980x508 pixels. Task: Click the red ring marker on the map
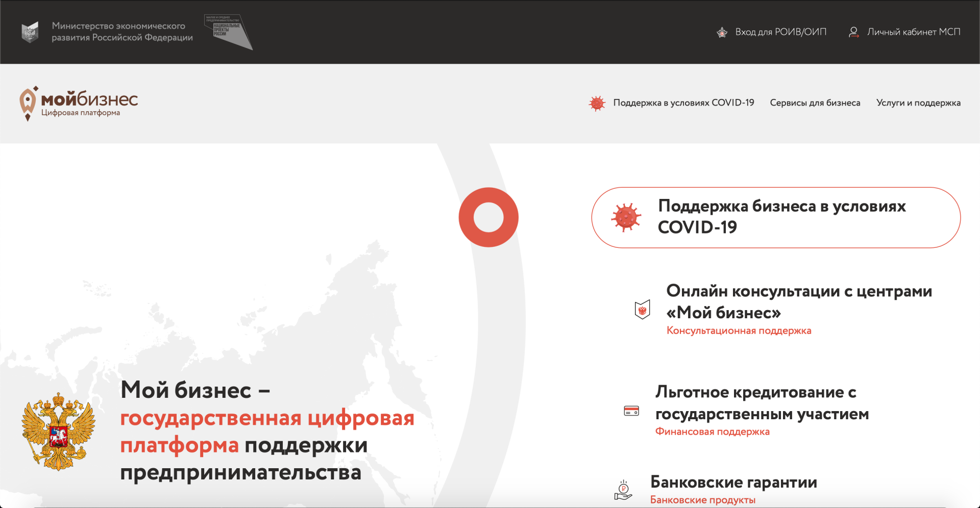tap(488, 217)
